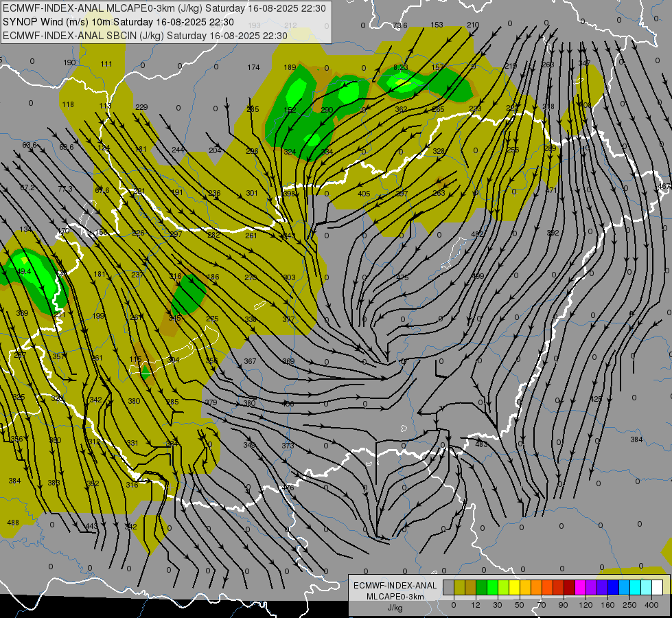Viewport: 672px width, 618px height.
Task: Click the SBCIN title line
Action: pos(145,36)
